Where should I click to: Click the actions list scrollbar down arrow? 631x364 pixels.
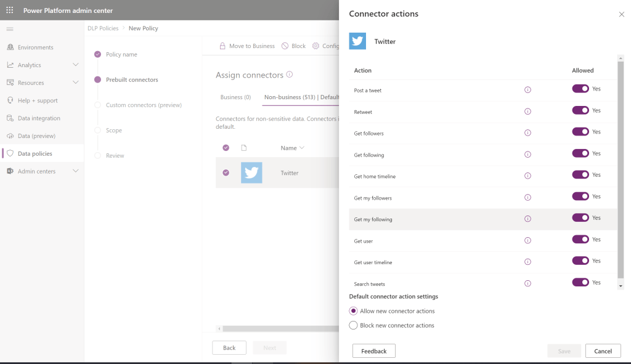click(x=621, y=286)
